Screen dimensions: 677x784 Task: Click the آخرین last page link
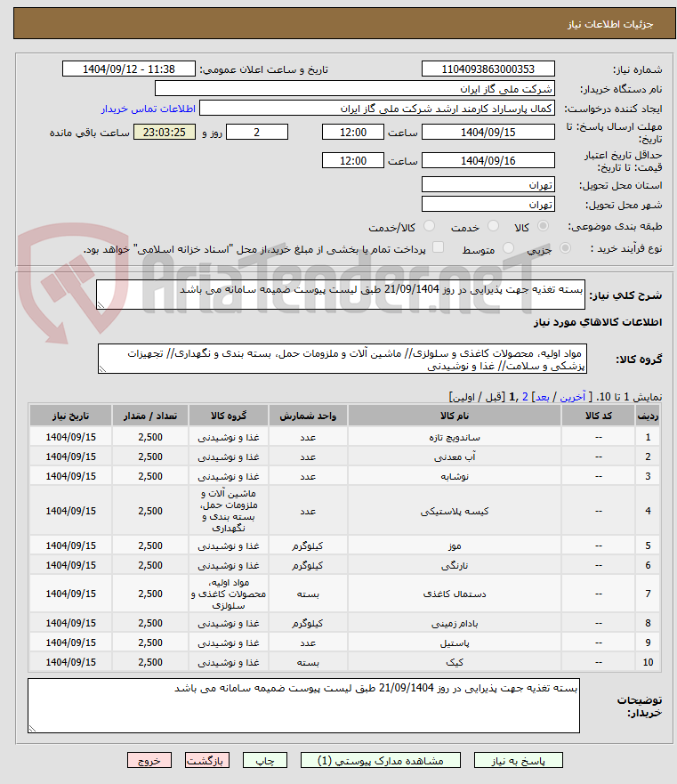pos(573,397)
